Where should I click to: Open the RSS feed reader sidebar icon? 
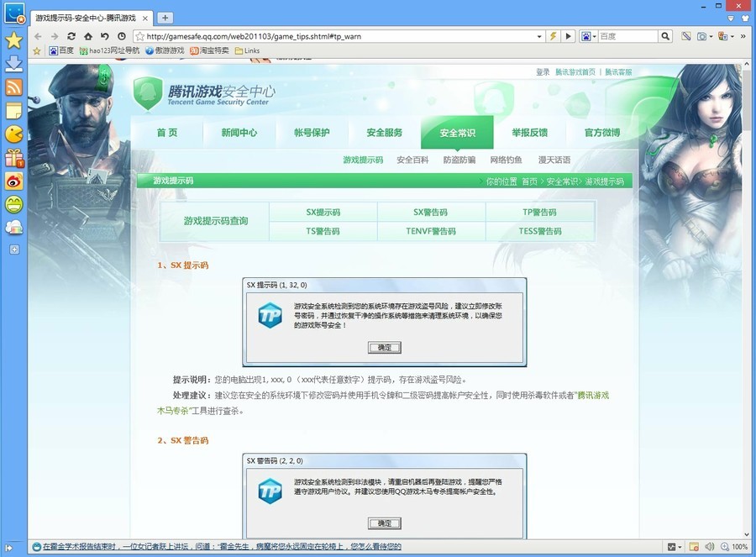[x=13, y=87]
